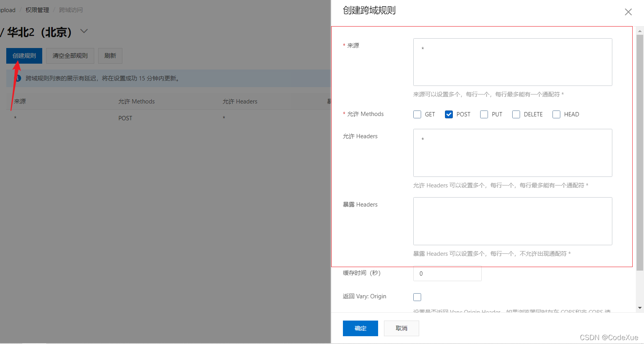
Task: Enable the HEAD method checkbox
Action: [556, 114]
